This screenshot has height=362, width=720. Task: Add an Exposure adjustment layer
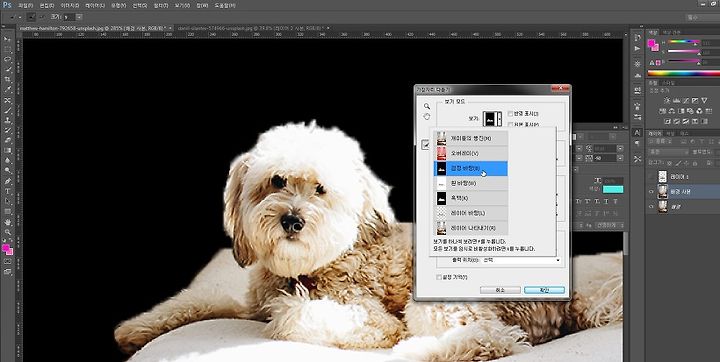click(x=694, y=100)
